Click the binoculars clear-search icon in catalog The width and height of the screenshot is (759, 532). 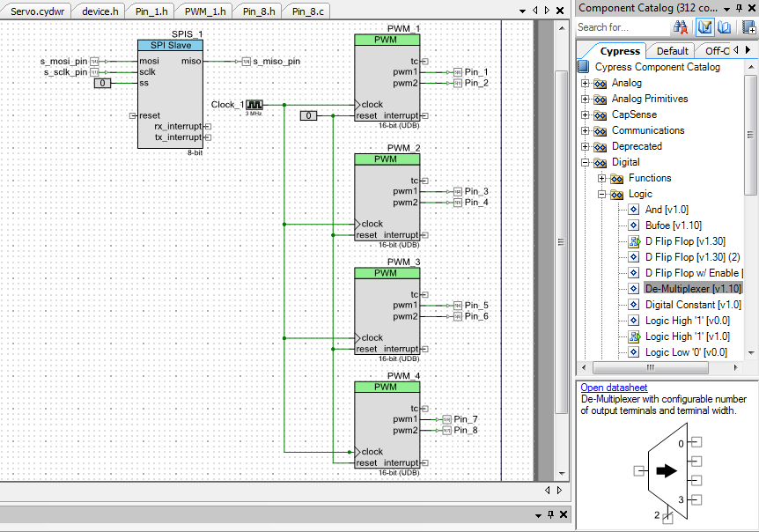click(x=681, y=27)
